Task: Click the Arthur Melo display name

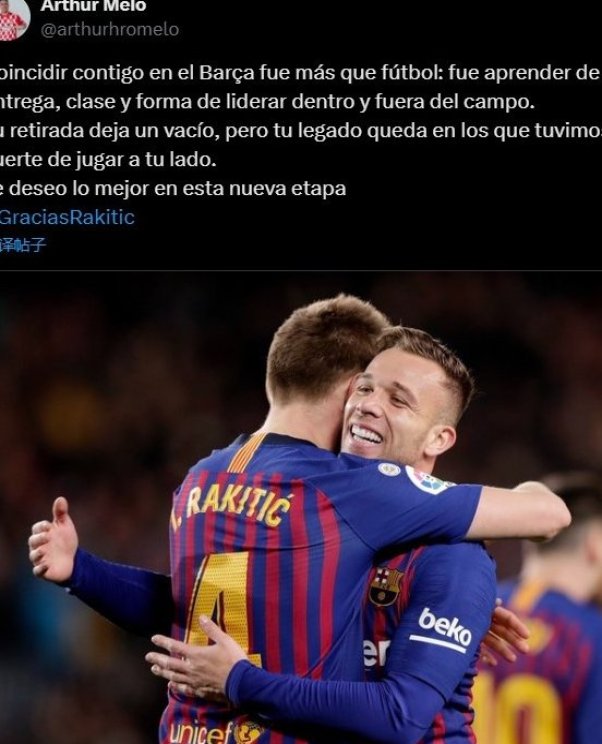Action: coord(93,6)
